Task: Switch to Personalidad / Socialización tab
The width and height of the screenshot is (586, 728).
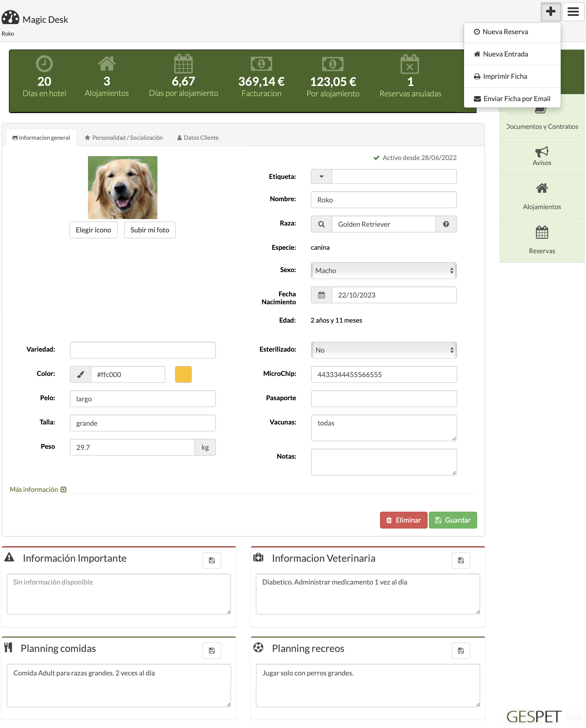Action: [124, 138]
